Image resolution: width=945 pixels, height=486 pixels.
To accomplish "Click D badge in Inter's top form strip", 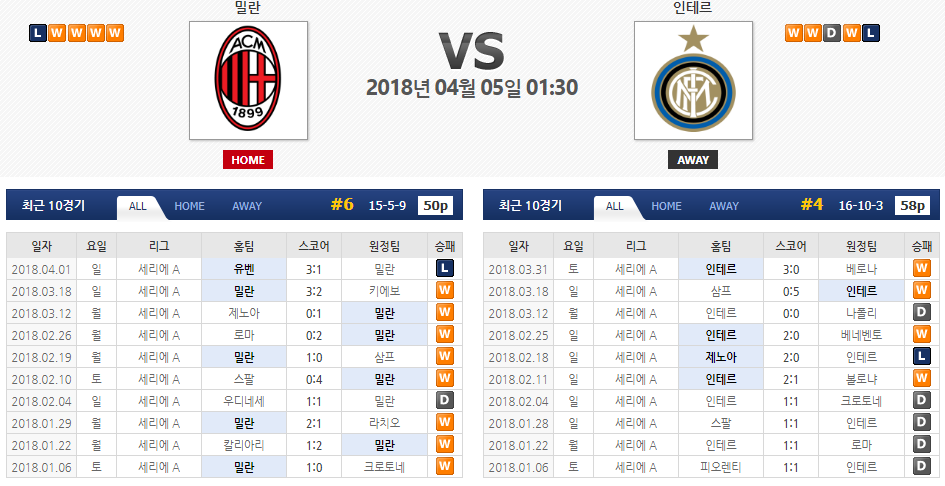I will click(x=832, y=33).
